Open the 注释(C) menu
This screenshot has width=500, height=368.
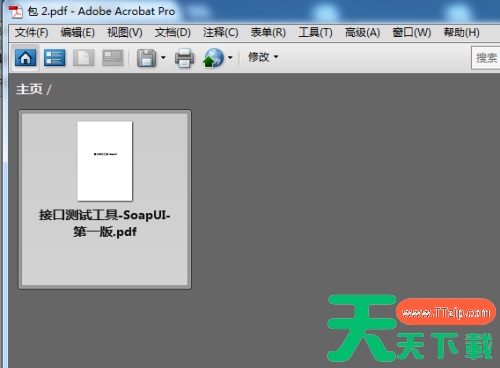coord(221,33)
